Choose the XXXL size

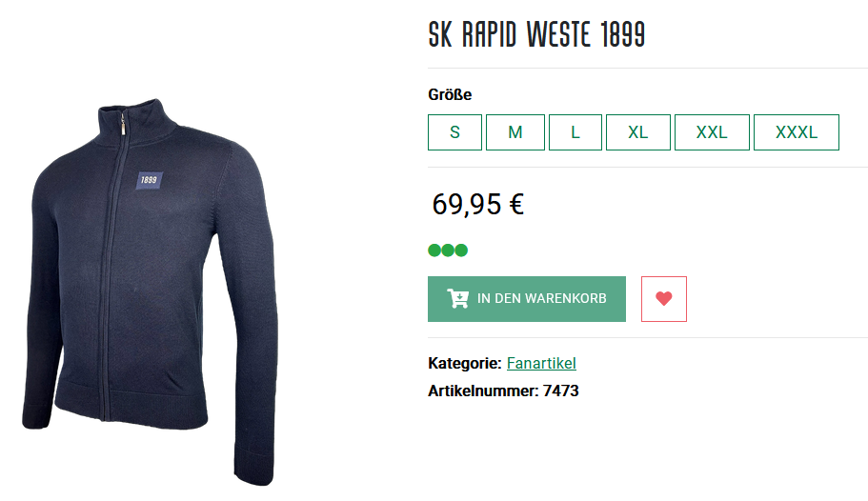796,132
